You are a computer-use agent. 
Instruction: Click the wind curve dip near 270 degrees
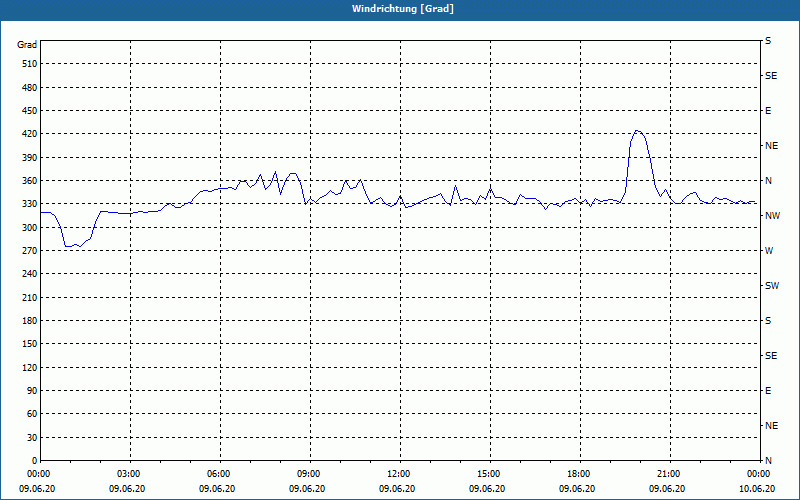[x=74, y=246]
